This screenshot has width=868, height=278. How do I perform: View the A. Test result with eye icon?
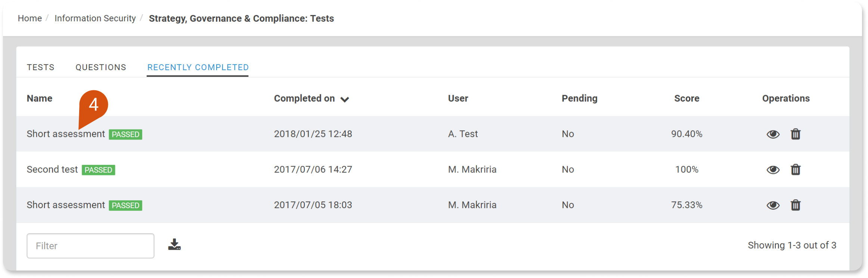click(x=773, y=134)
